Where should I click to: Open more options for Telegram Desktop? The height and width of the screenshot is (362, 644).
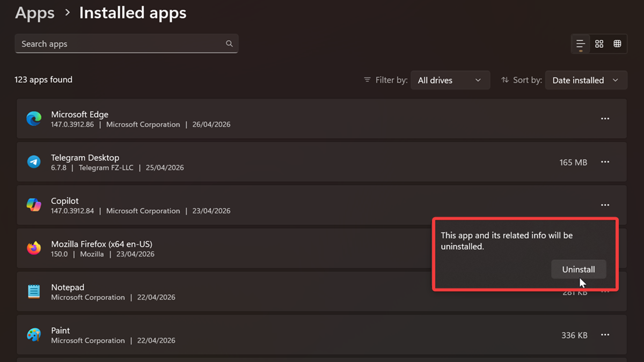coord(605,162)
